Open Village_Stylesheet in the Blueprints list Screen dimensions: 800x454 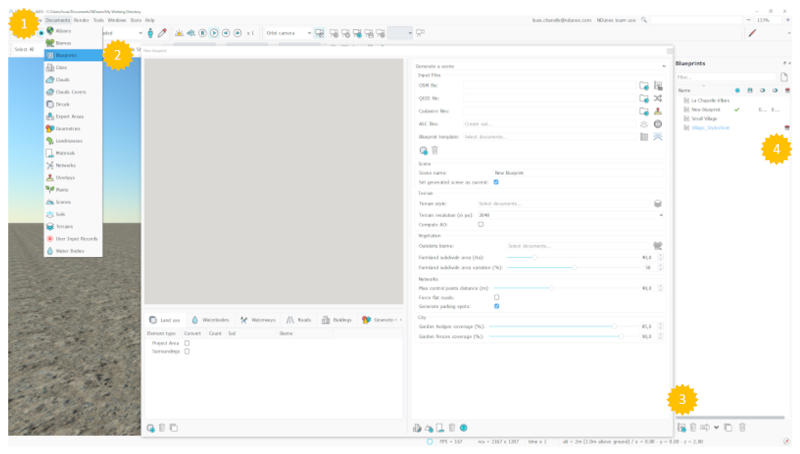point(711,127)
